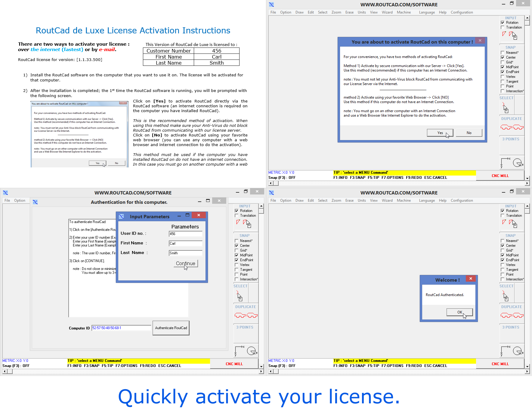Toggle Rotation checkbox in the Welcome dialog window
532x419 pixels.
tap(503, 211)
